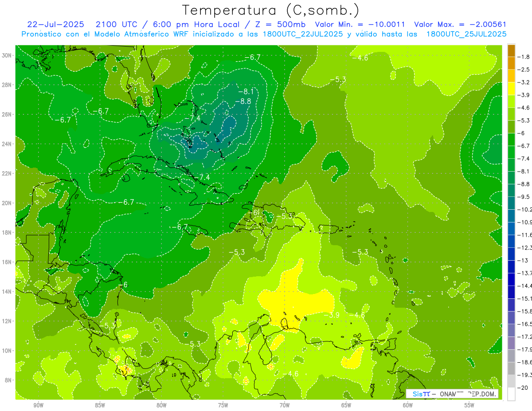Click the "-8.8" contour label on the map

click(243, 102)
